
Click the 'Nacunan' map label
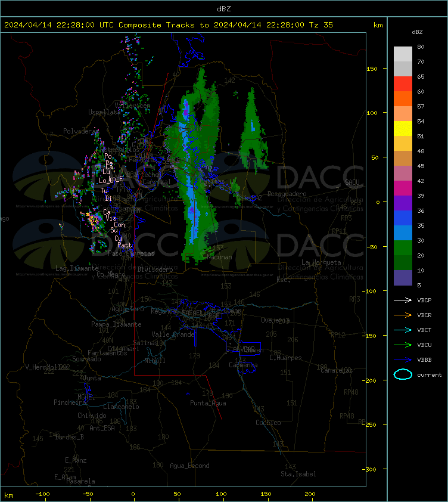point(219,257)
